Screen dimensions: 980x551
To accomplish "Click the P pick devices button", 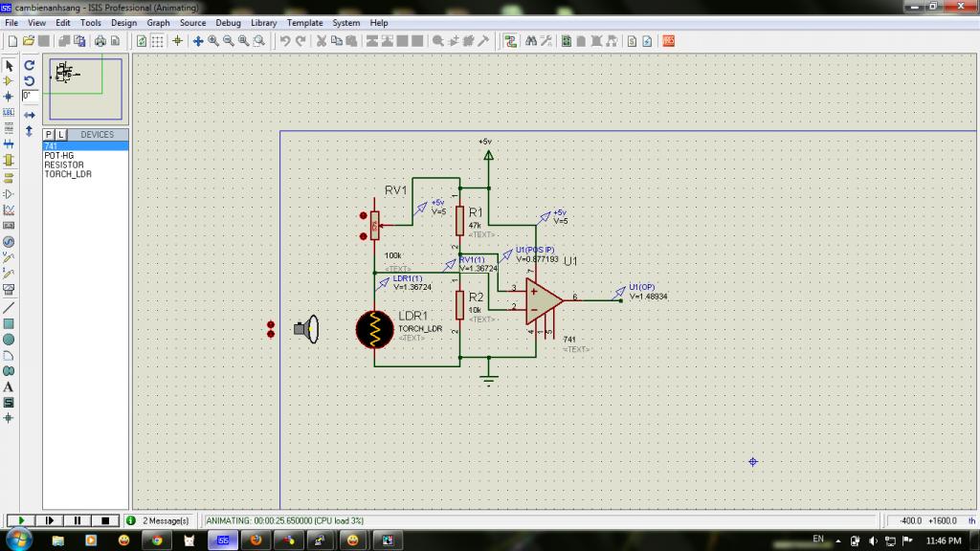I will [49, 135].
